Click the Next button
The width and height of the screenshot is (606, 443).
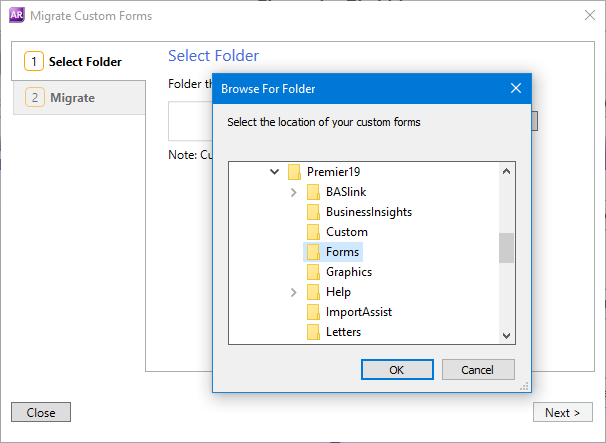tap(562, 412)
